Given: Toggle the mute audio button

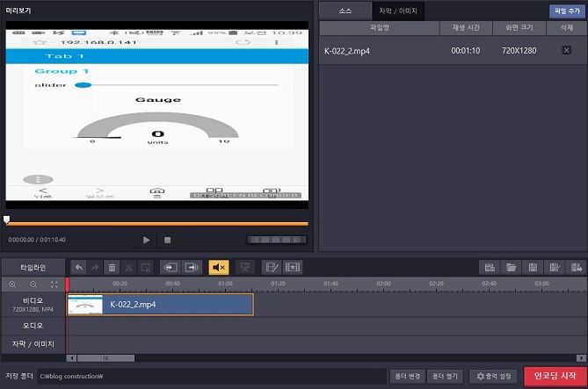Looking at the screenshot, I should (219, 267).
